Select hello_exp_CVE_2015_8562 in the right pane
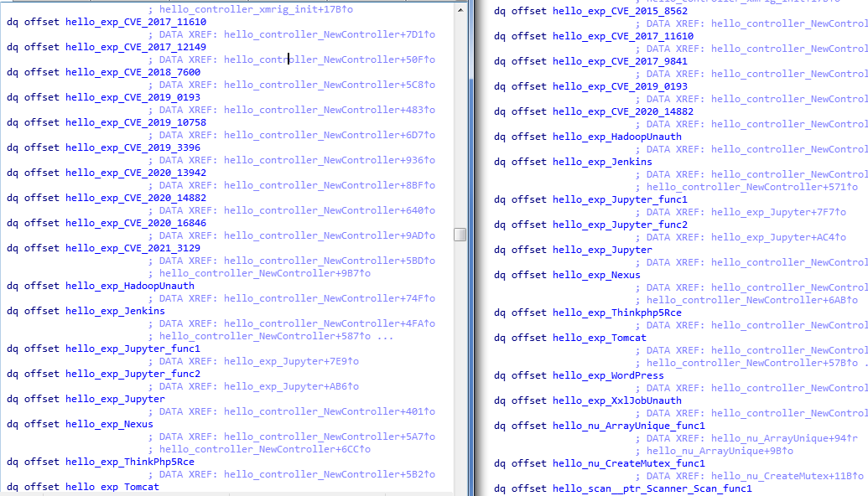Image resolution: width=868 pixels, height=496 pixels. point(620,11)
